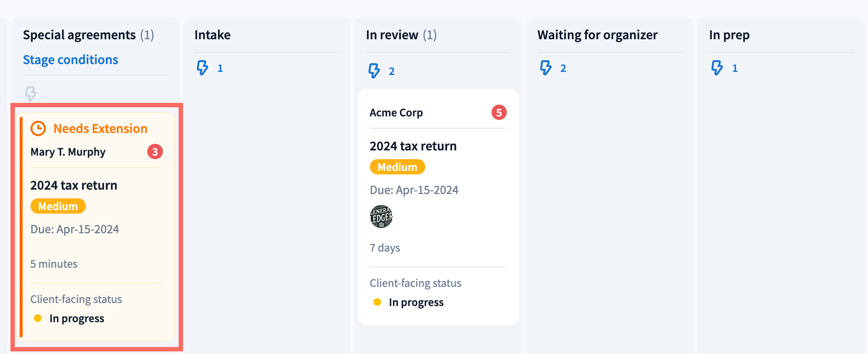Select the Special agreements column header
Screen dimensions: 868x354
click(79, 35)
